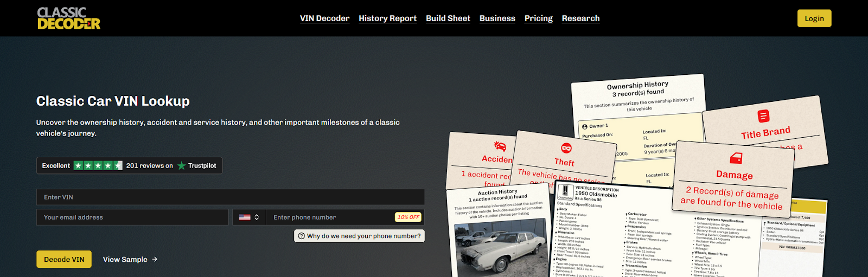
Task: Click the 10% OFF badge
Action: pos(408,217)
